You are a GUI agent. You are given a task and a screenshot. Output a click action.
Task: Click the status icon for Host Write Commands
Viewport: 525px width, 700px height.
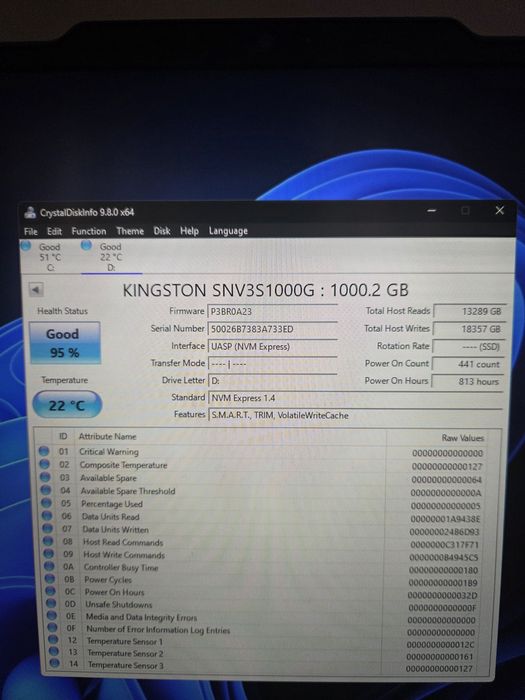click(49, 554)
